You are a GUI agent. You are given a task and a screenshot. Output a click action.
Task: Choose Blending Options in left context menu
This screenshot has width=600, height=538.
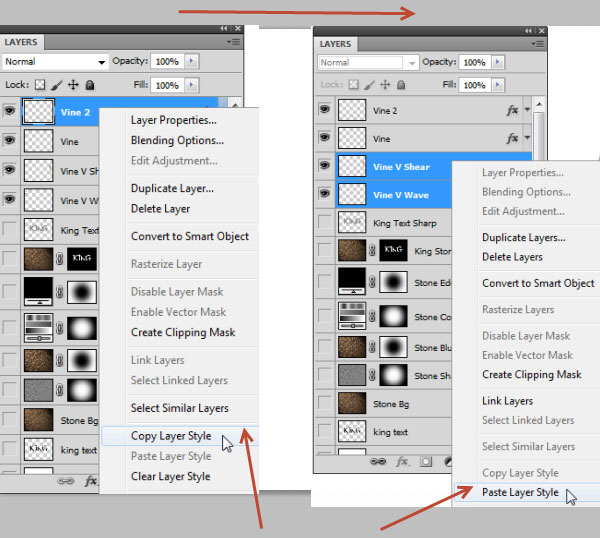pyautogui.click(x=177, y=140)
